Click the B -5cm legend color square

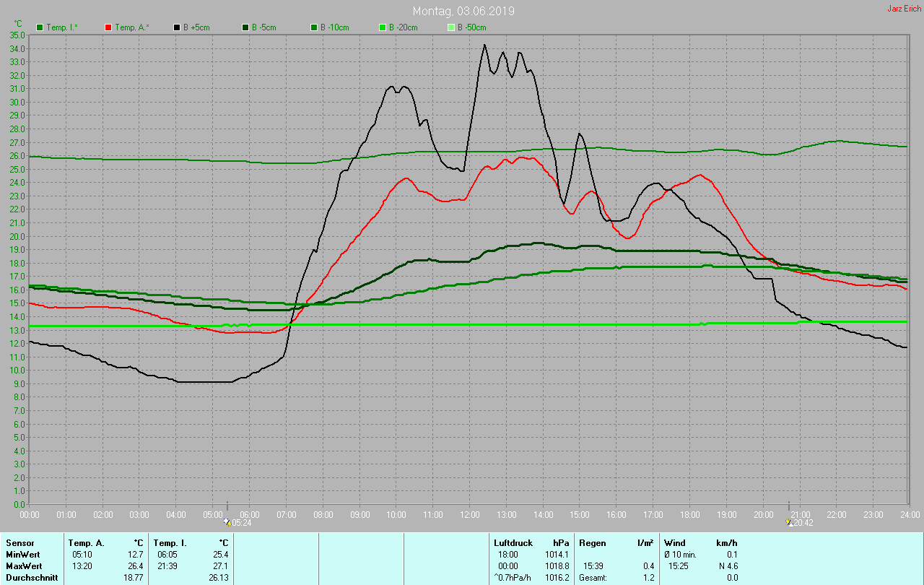[245, 27]
